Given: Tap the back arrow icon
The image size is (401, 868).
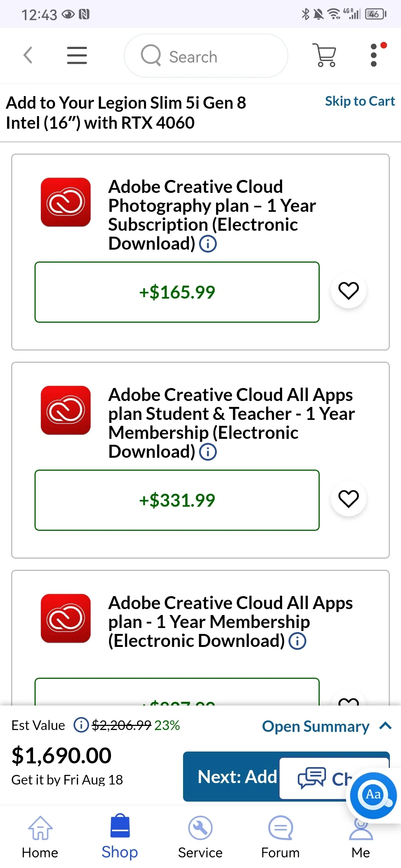Looking at the screenshot, I should click(28, 56).
